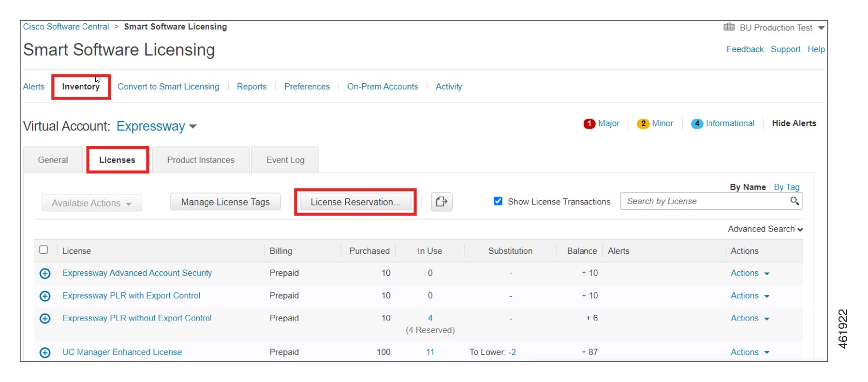The height and width of the screenshot is (382, 868).
Task: Open Actions menu for PLR without Export Control
Action: (x=750, y=318)
